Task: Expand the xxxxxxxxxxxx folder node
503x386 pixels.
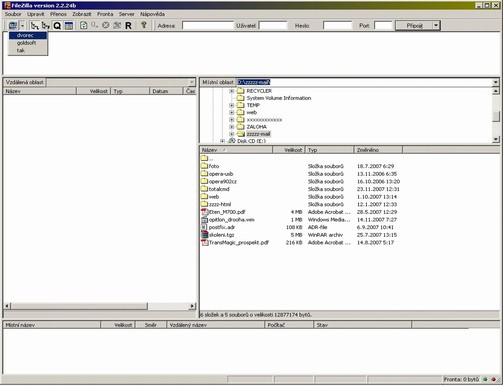Action: click(232, 120)
